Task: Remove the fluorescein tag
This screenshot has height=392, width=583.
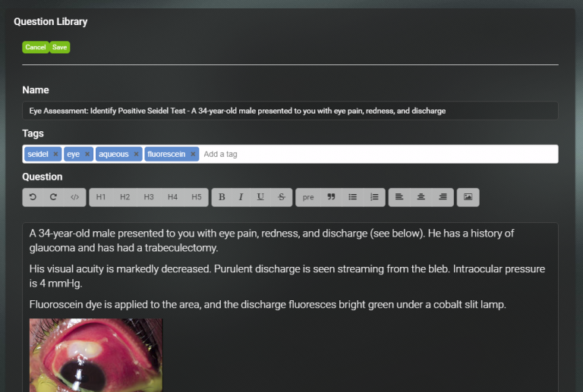Action: click(193, 154)
